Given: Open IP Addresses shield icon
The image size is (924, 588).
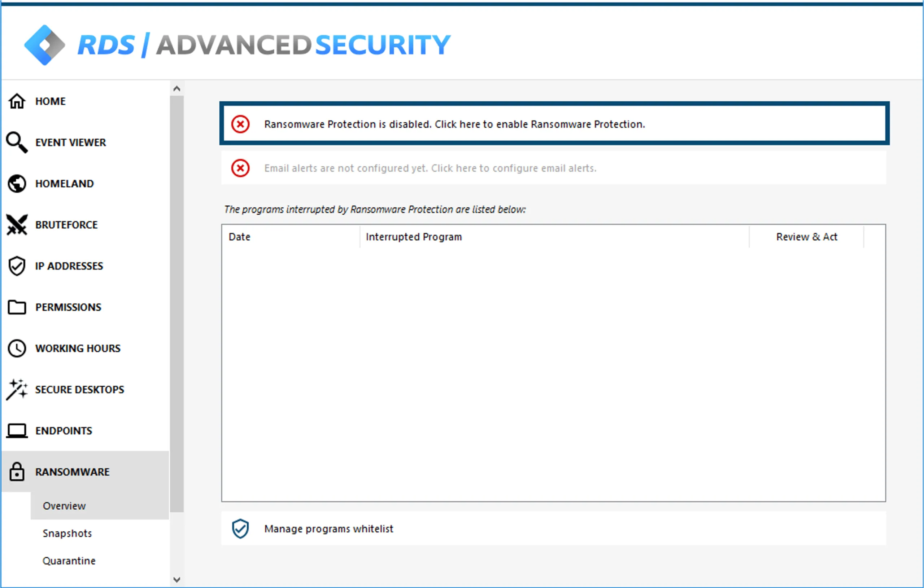Looking at the screenshot, I should click(x=17, y=266).
